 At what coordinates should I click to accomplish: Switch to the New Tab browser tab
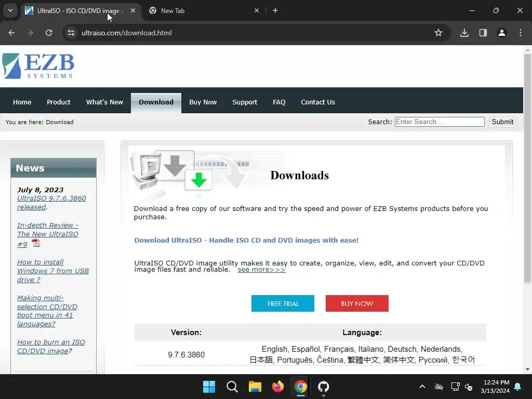coord(204,10)
